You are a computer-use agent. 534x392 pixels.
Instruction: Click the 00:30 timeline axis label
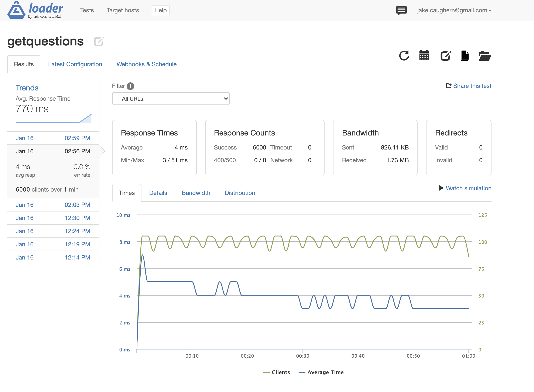pos(303,356)
